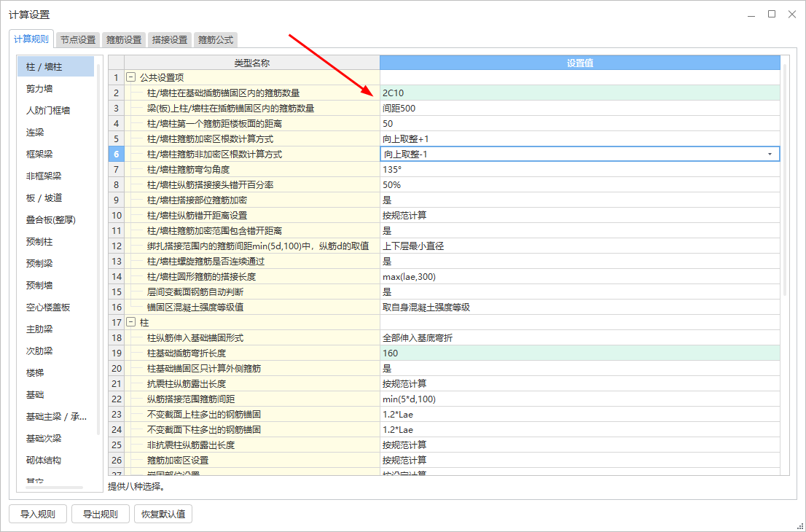Select 板 / 坡道 category
806x532 pixels.
(x=55, y=198)
